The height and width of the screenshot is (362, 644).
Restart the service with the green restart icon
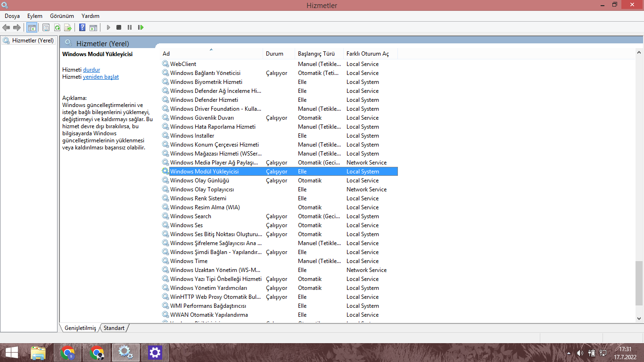click(140, 27)
